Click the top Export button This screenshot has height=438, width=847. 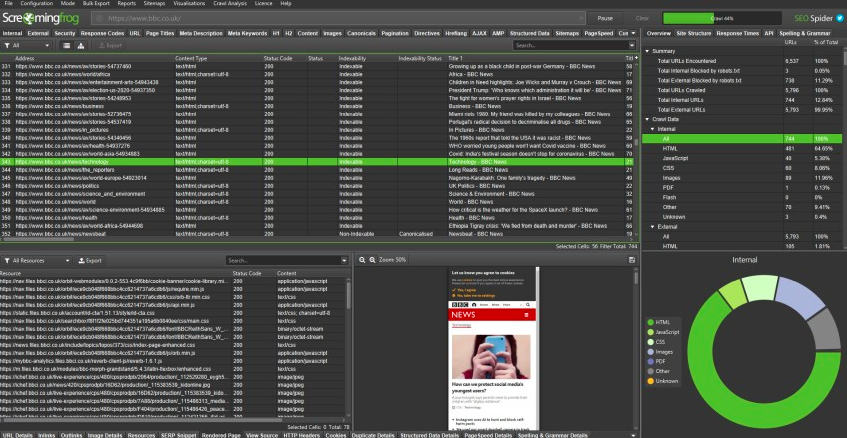[110, 45]
